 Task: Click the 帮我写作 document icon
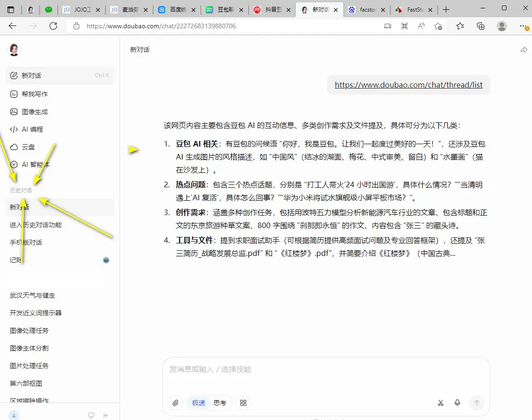(x=14, y=94)
